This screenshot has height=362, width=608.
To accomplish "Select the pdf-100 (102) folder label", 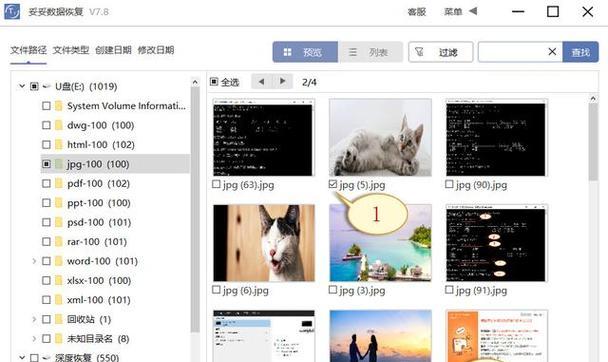I will [x=98, y=183].
